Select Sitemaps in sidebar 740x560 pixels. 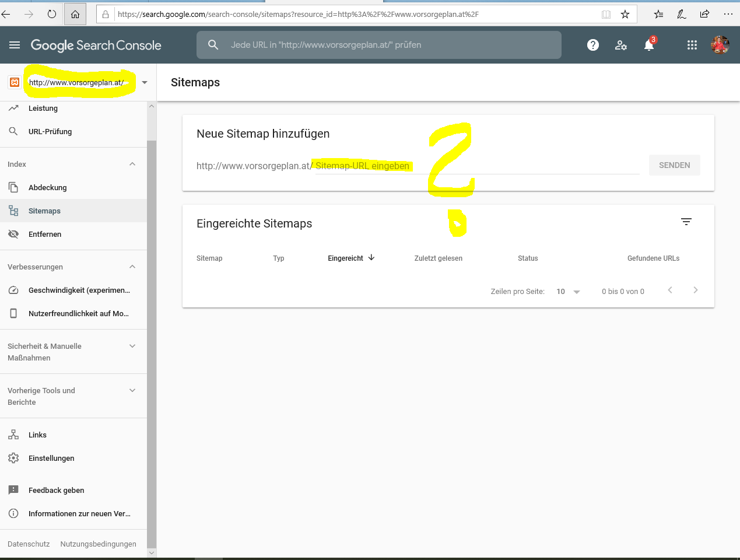tap(73, 211)
